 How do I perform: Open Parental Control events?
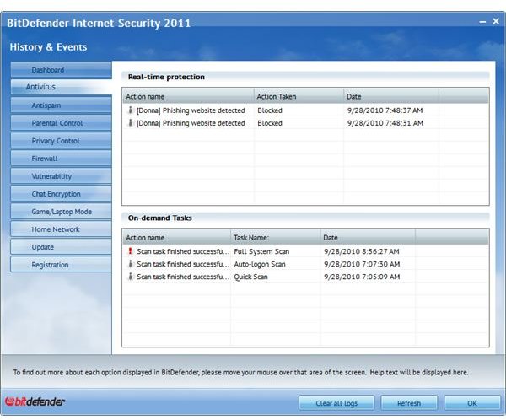click(61, 123)
